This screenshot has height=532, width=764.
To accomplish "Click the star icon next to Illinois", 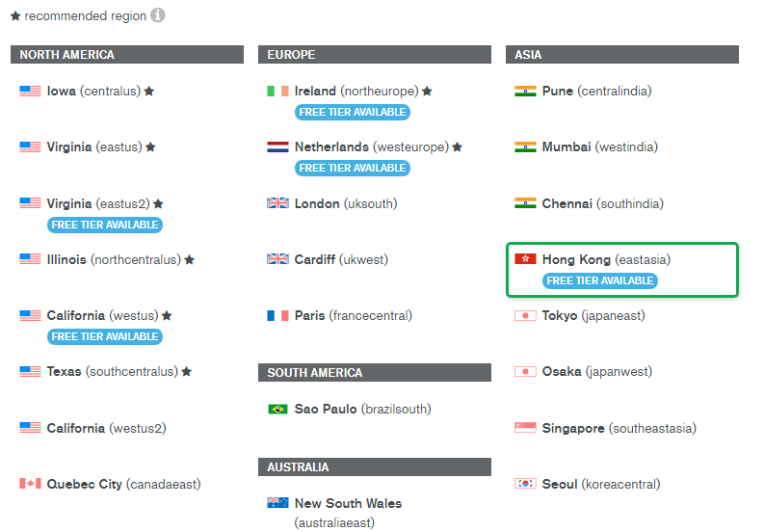I will coord(190,260).
